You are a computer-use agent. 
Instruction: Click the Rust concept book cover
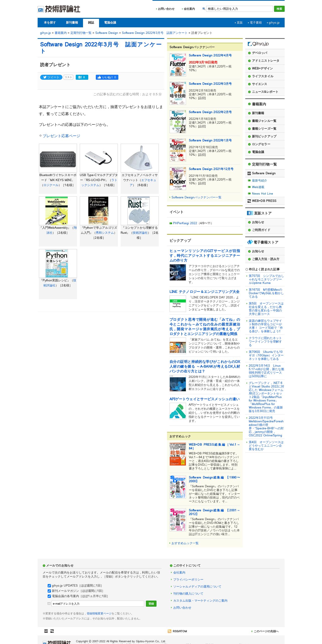point(140,211)
